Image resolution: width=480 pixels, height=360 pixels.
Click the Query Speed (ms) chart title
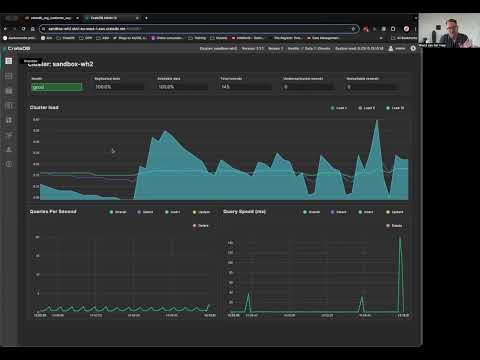click(244, 212)
